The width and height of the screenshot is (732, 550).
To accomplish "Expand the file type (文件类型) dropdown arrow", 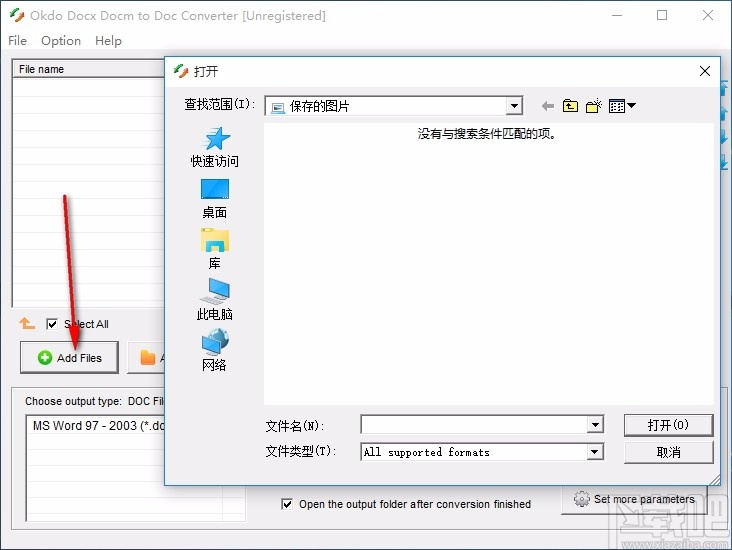I will coord(594,452).
